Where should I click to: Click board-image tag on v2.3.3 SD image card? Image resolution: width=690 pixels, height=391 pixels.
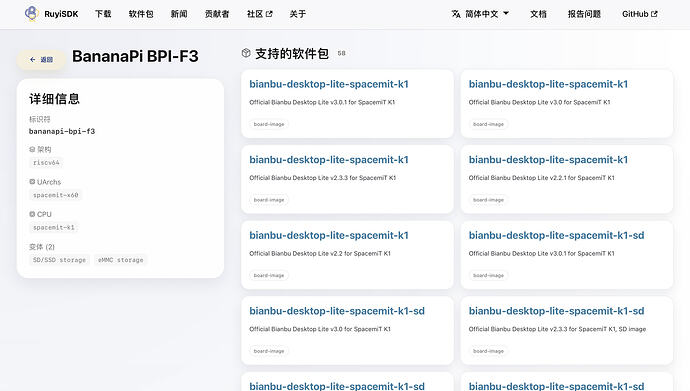click(x=488, y=351)
